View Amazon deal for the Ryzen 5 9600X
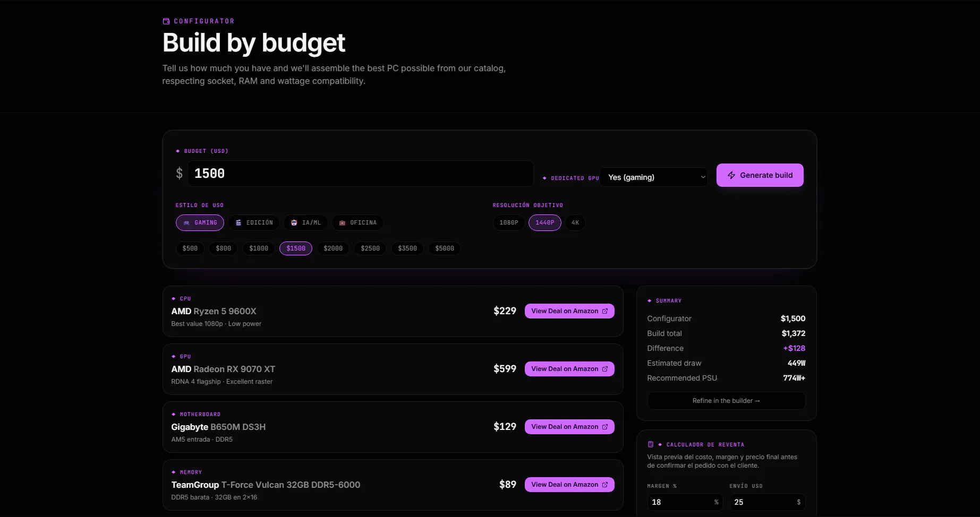This screenshot has height=517, width=980. 569,311
